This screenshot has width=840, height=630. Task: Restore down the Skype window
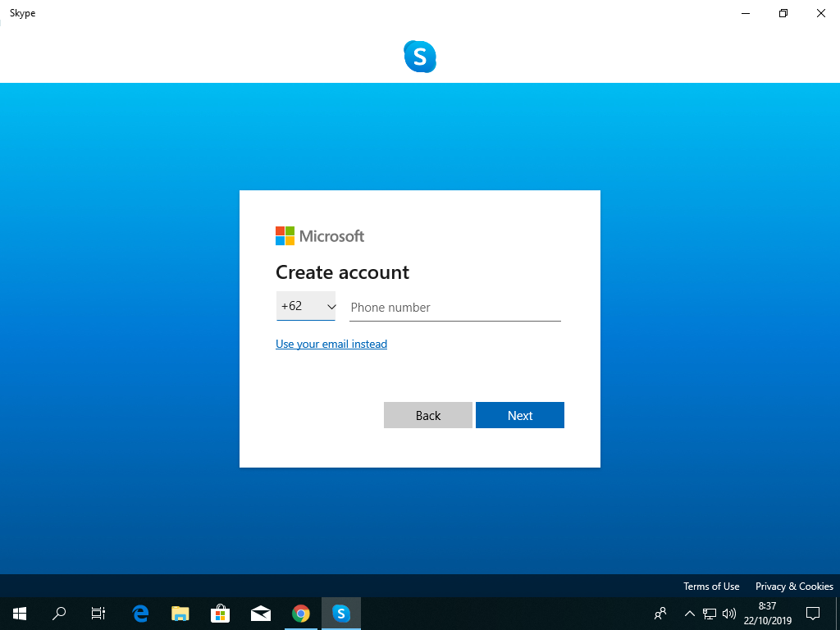pos(783,13)
